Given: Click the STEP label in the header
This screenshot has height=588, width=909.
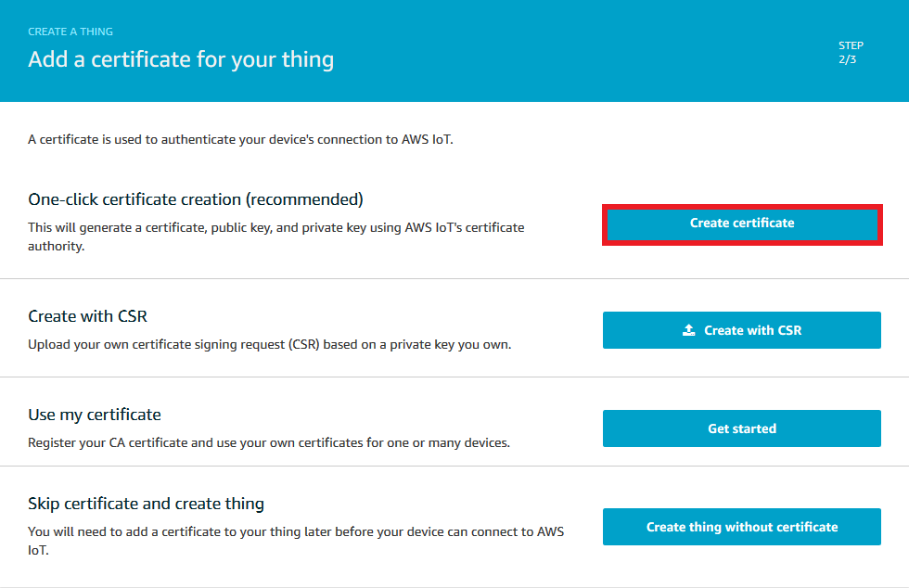Looking at the screenshot, I should 850,45.
